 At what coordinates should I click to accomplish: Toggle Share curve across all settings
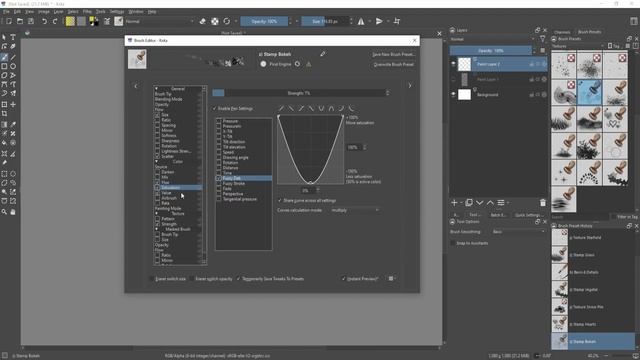click(x=280, y=200)
